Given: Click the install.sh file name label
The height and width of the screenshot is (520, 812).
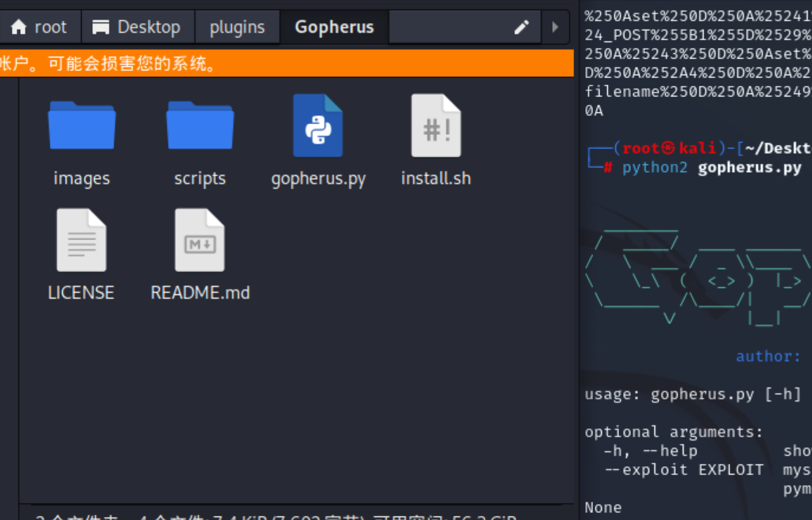Looking at the screenshot, I should [x=436, y=178].
